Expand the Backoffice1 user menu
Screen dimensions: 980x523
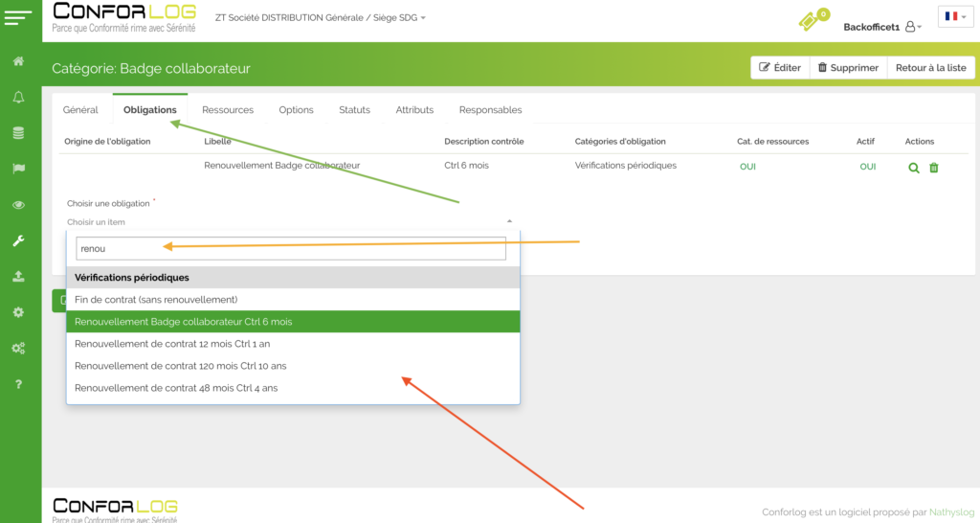881,27
